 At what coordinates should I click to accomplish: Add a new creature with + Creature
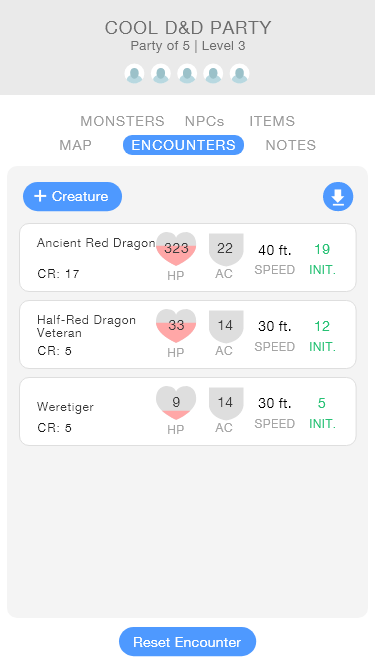click(72, 197)
